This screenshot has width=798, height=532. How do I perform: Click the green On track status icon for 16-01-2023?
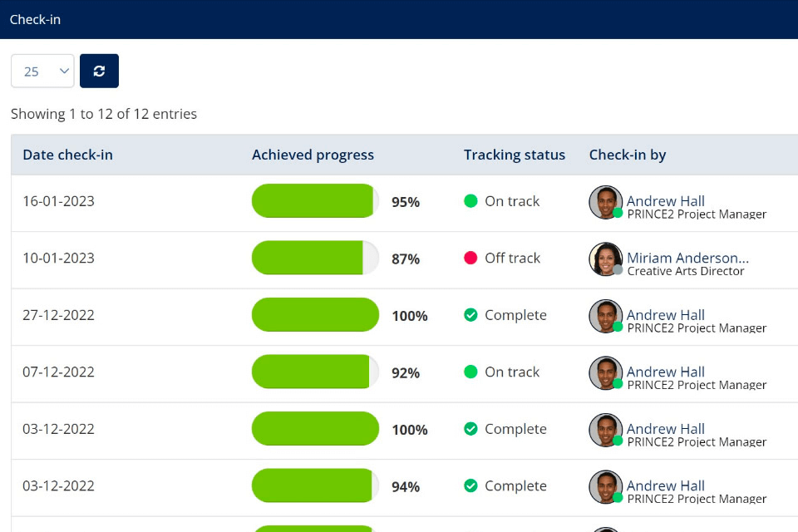tap(470, 201)
